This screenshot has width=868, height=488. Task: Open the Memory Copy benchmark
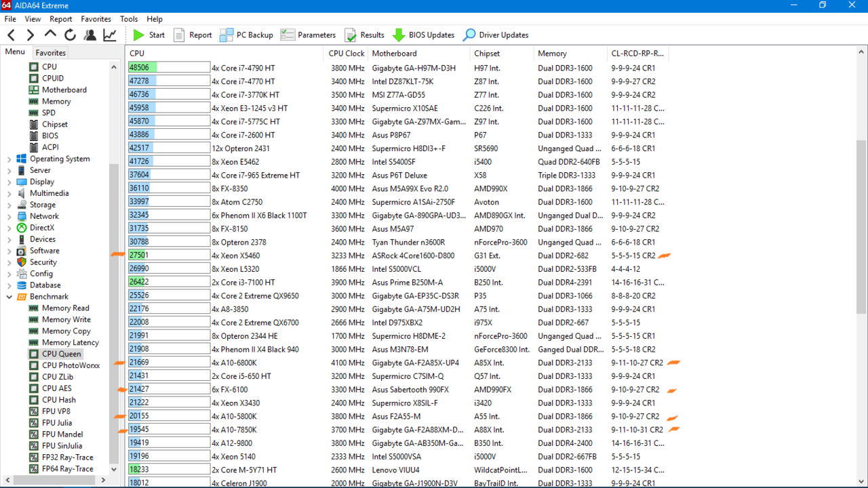click(x=66, y=331)
